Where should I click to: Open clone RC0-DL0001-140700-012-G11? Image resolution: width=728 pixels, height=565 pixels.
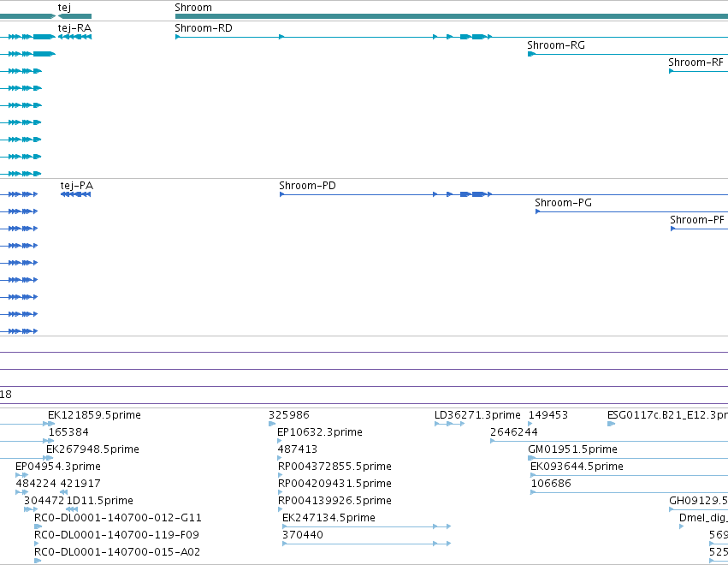point(118,518)
